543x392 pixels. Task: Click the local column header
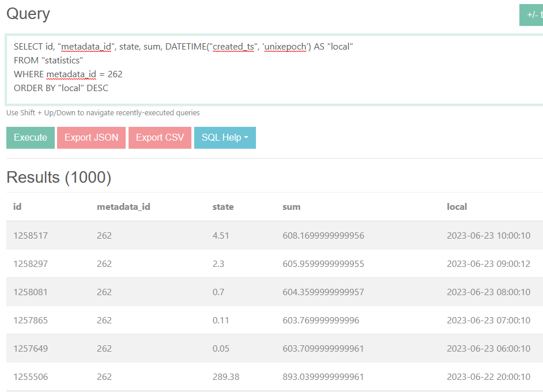tap(457, 207)
